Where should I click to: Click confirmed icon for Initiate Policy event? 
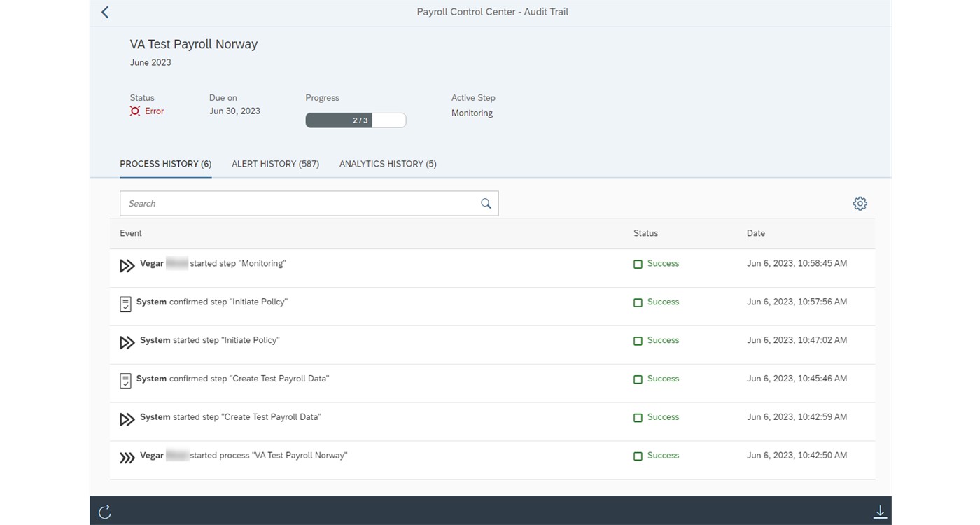125,304
